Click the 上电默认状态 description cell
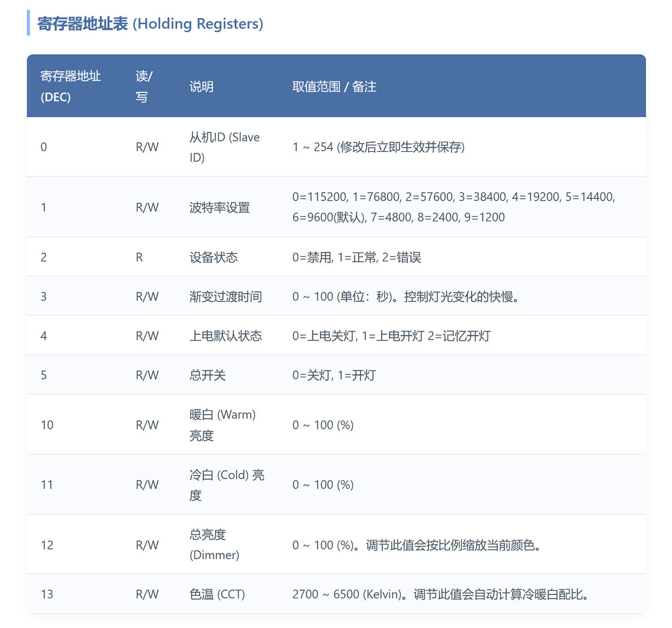672x628 pixels. [x=225, y=336]
